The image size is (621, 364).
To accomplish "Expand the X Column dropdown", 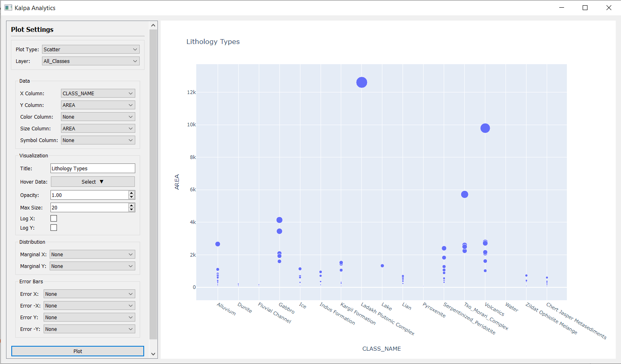I will 98,93.
